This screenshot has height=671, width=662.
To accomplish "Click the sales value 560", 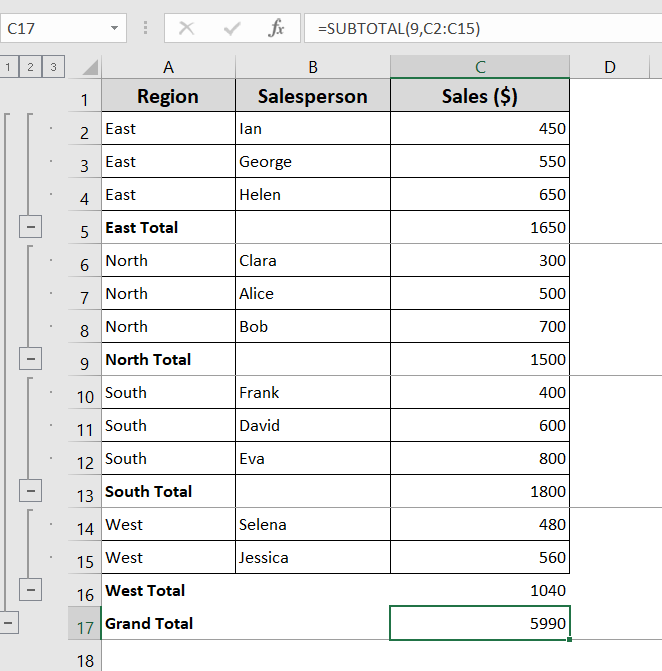I will coord(480,557).
